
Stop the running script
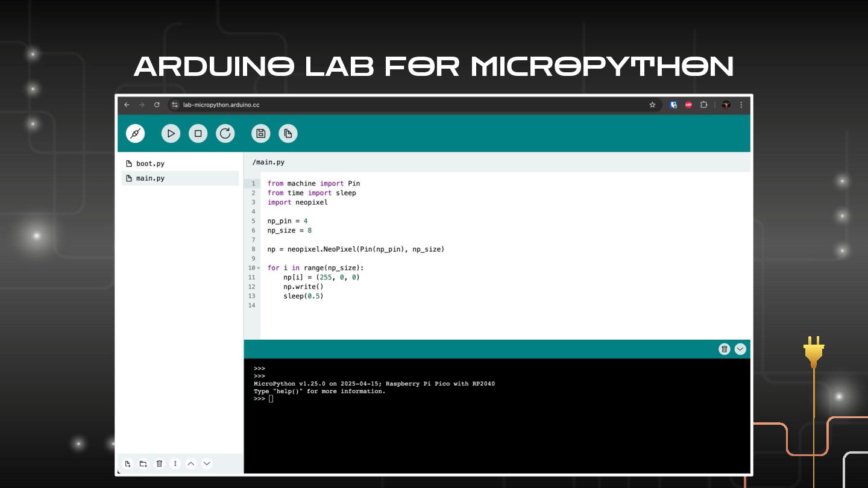tap(198, 134)
